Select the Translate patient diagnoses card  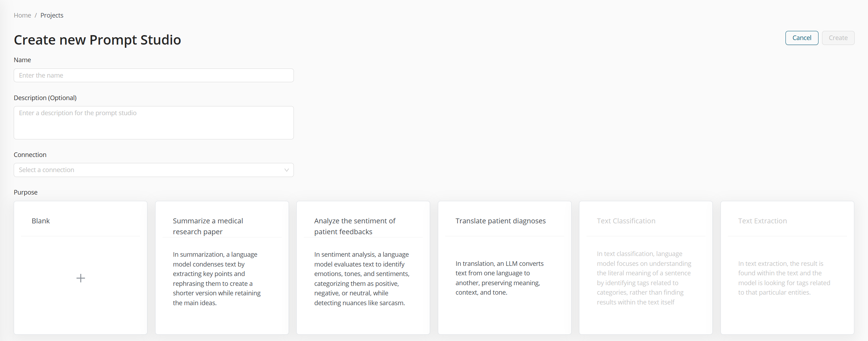(x=505, y=268)
